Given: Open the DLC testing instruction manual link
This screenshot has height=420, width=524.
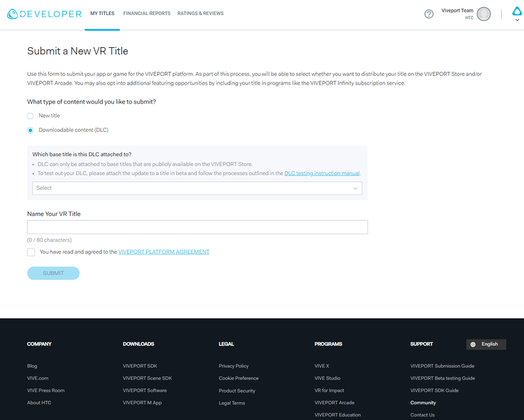Looking at the screenshot, I should [x=322, y=173].
